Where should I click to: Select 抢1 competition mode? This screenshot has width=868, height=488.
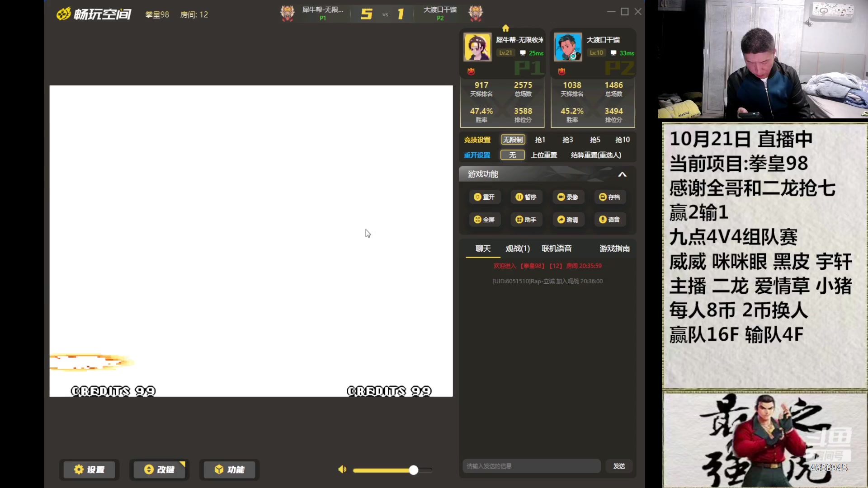(540, 140)
